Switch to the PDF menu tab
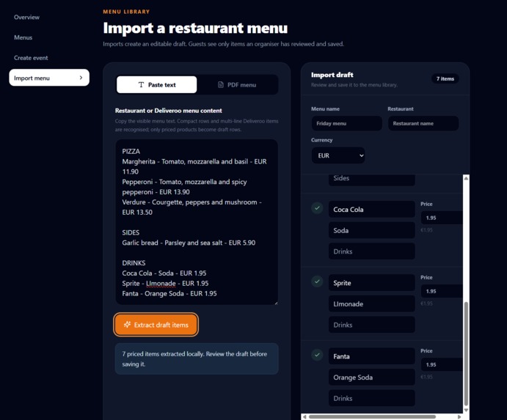The height and width of the screenshot is (420, 507). point(237,84)
